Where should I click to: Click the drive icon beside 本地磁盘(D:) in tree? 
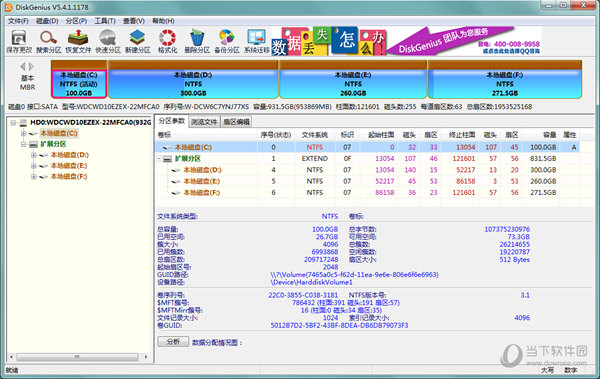43,155
